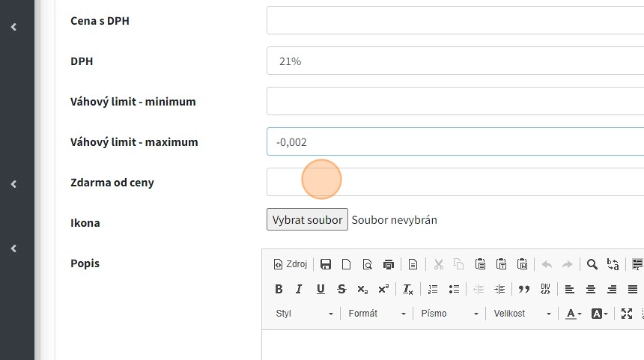Image resolution: width=644 pixels, height=360 pixels.
Task: Maximize the editor to fullscreen
Action: pos(627,314)
